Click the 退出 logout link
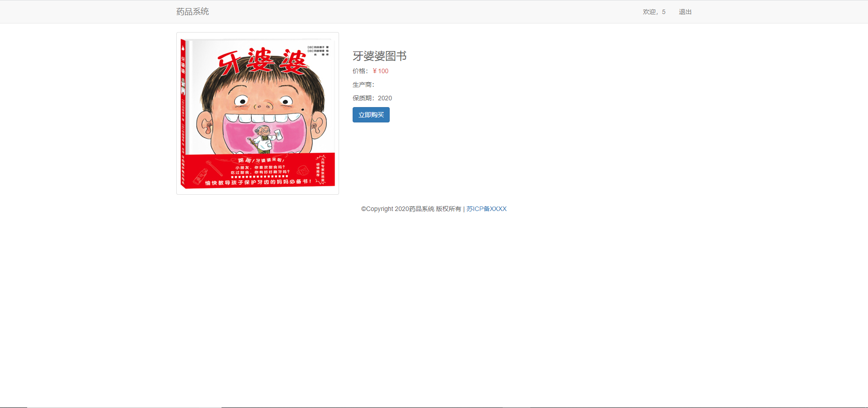Screen dimensions: 868x408 click(x=684, y=12)
